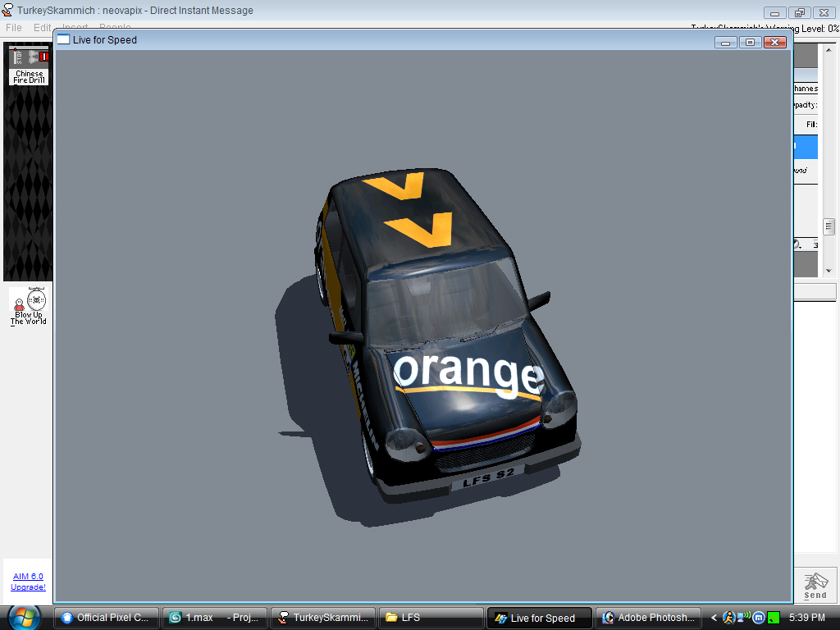Open the LFS folder taskbar button
Screen dimensions: 840x630
[431, 618]
